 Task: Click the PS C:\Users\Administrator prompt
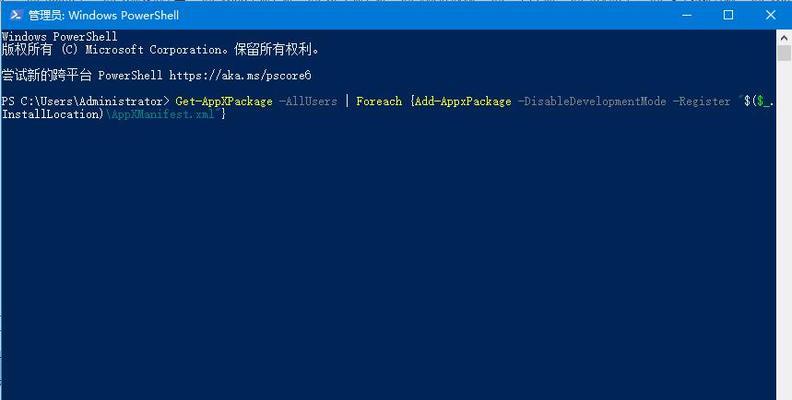85,102
